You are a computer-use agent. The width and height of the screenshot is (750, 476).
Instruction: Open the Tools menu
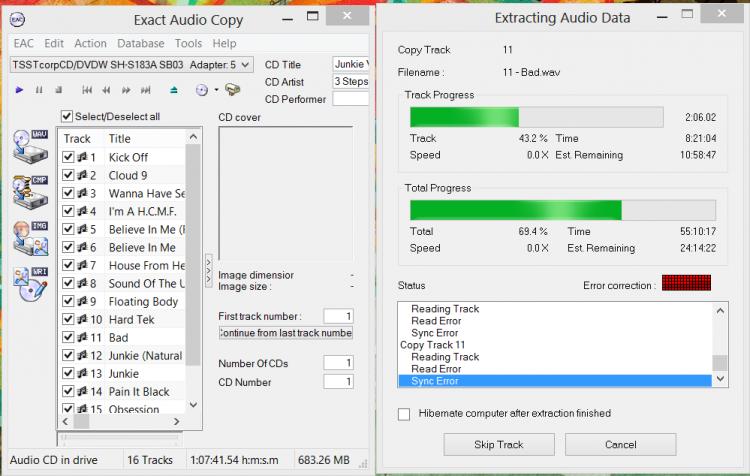(188, 44)
